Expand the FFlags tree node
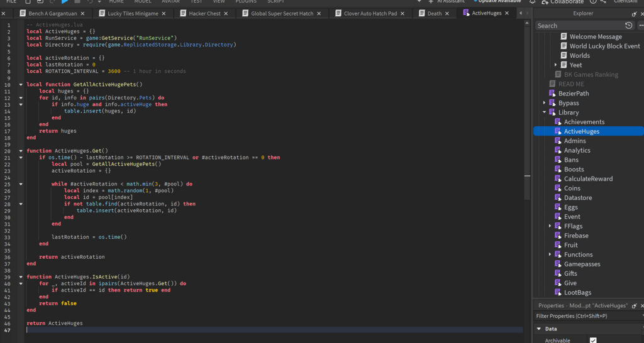This screenshot has height=343, width=644. [x=550, y=226]
